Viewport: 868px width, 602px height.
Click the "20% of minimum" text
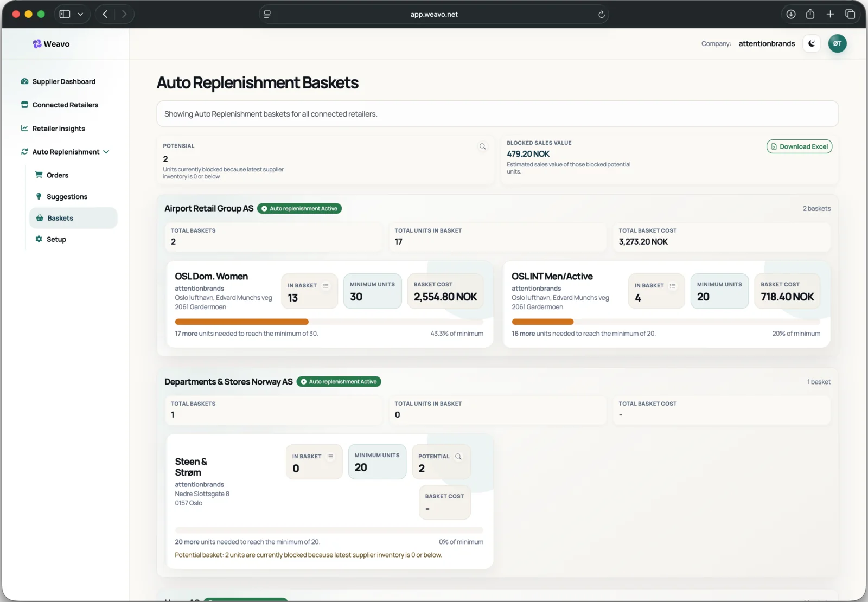click(x=796, y=334)
